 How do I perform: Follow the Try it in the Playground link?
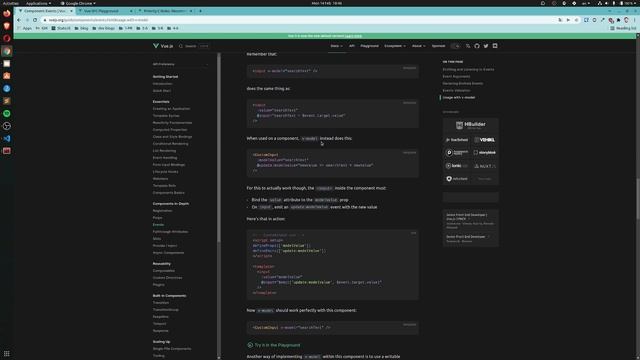(273, 345)
